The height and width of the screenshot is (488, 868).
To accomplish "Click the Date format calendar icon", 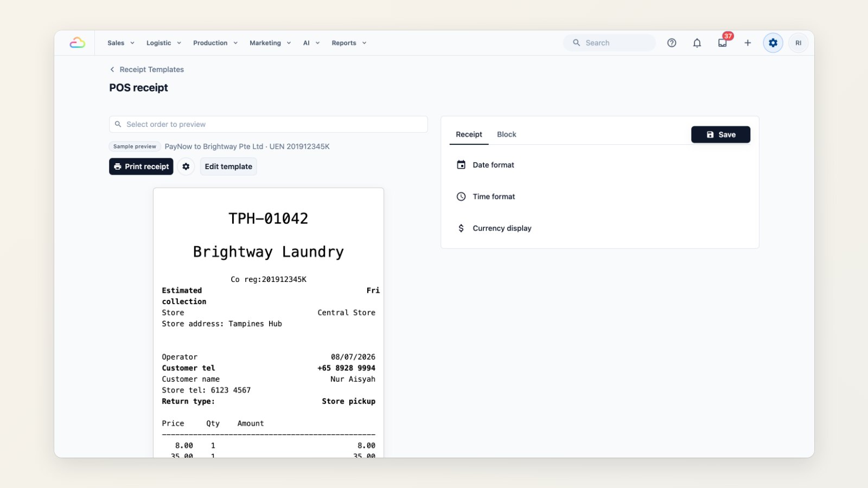I will click(x=461, y=165).
